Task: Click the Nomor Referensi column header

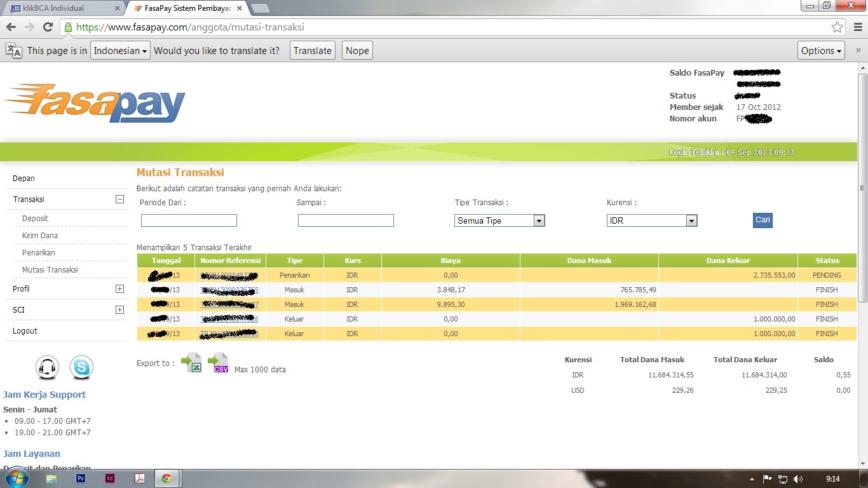Action: click(230, 261)
